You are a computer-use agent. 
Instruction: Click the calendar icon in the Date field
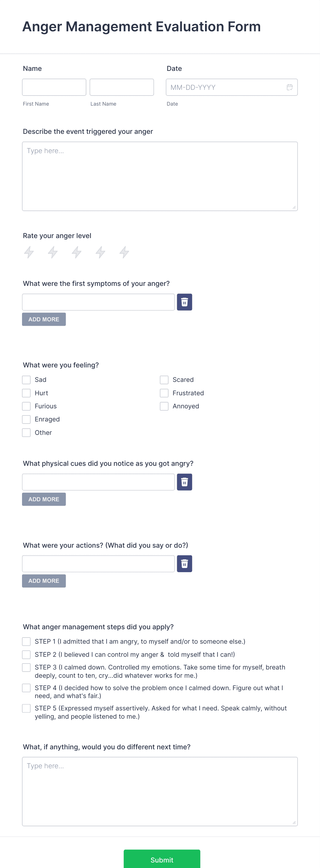click(x=289, y=87)
